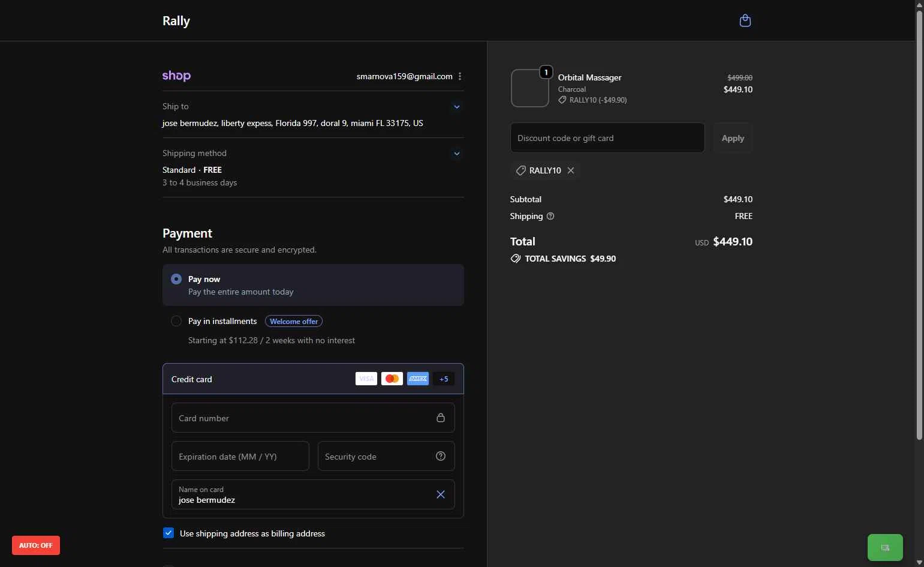Image resolution: width=924 pixels, height=567 pixels.
Task: Click the American Express logo
Action: (418, 379)
